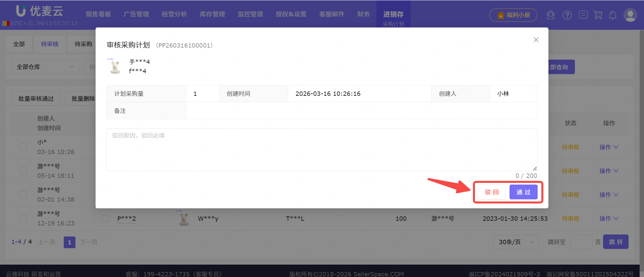Switch to the 待审核 tab
Screen dimensions: 644x277
pos(50,44)
